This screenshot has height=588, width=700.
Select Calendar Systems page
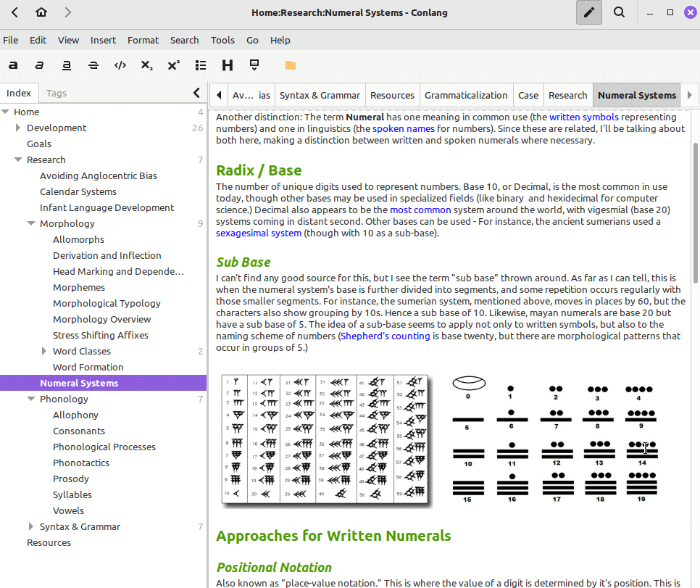point(78,191)
